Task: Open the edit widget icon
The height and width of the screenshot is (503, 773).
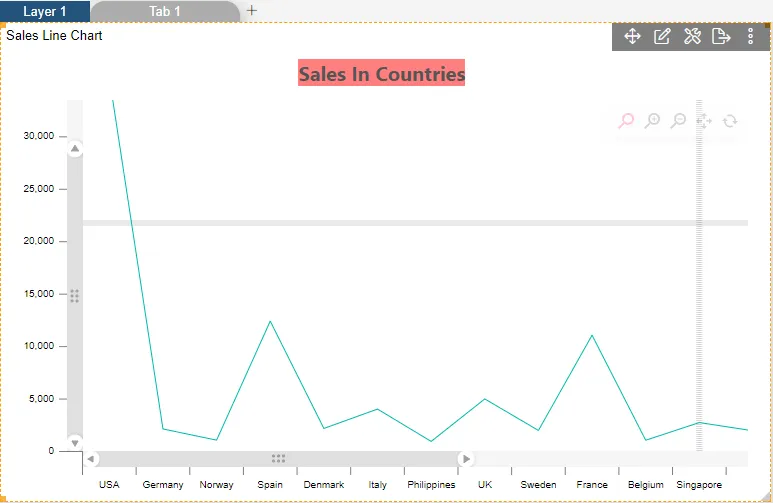Action: click(x=662, y=37)
